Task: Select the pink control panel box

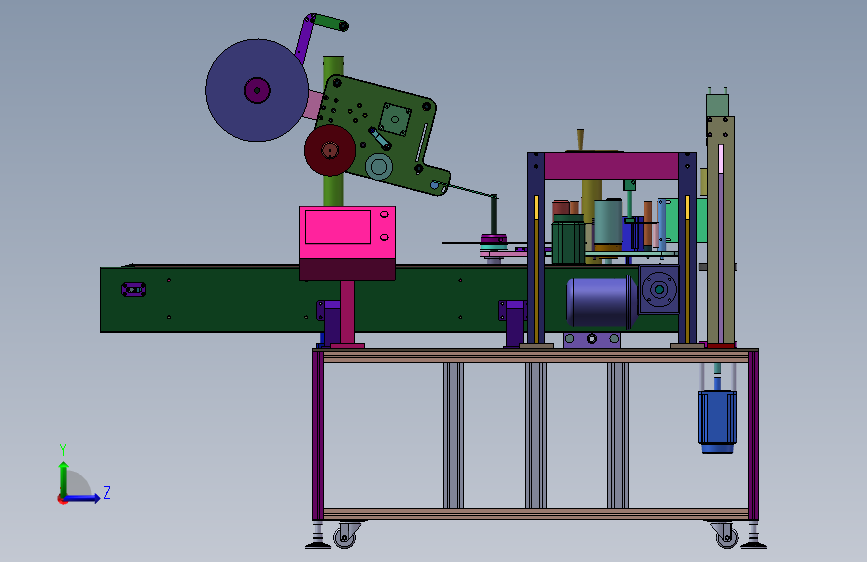Action: [347, 232]
